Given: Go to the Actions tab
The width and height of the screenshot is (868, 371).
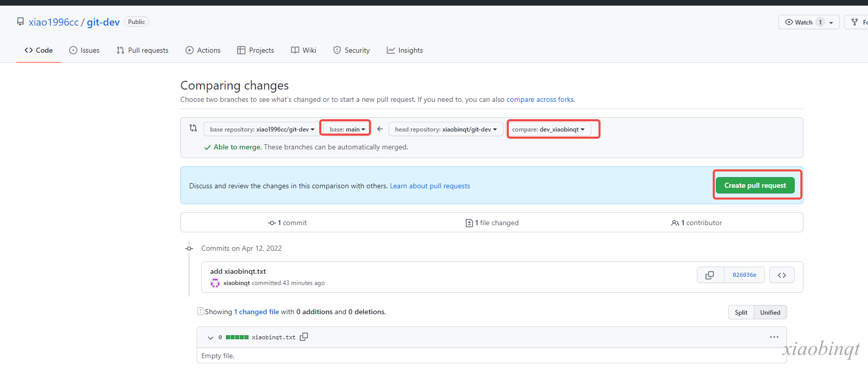Looking at the screenshot, I should click(x=203, y=50).
